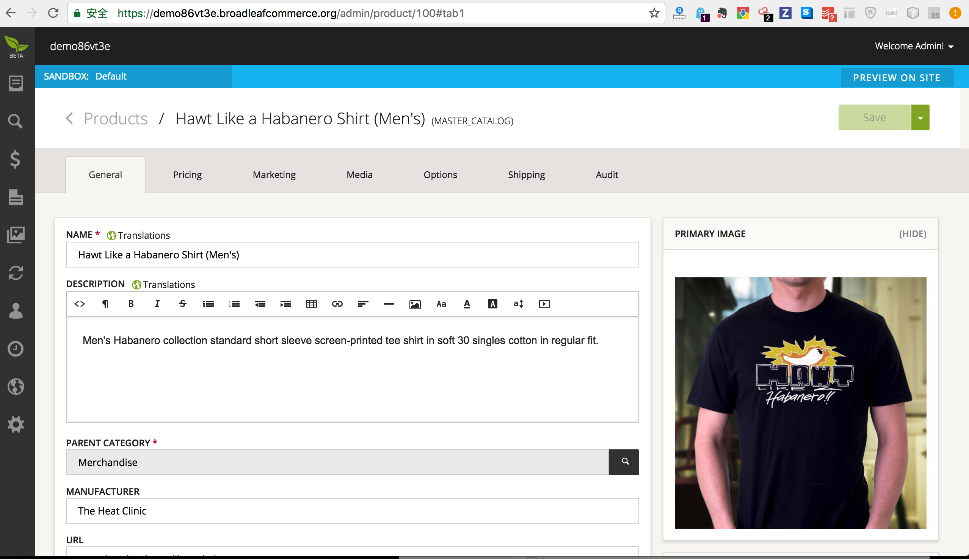The height and width of the screenshot is (560, 969).
Task: Click the pricing dollar sidebar icon
Action: [16, 159]
